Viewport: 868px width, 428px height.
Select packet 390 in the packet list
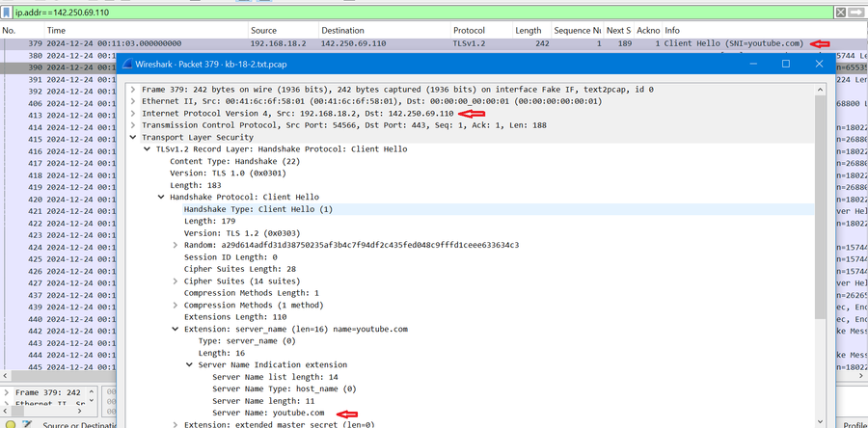click(58, 67)
